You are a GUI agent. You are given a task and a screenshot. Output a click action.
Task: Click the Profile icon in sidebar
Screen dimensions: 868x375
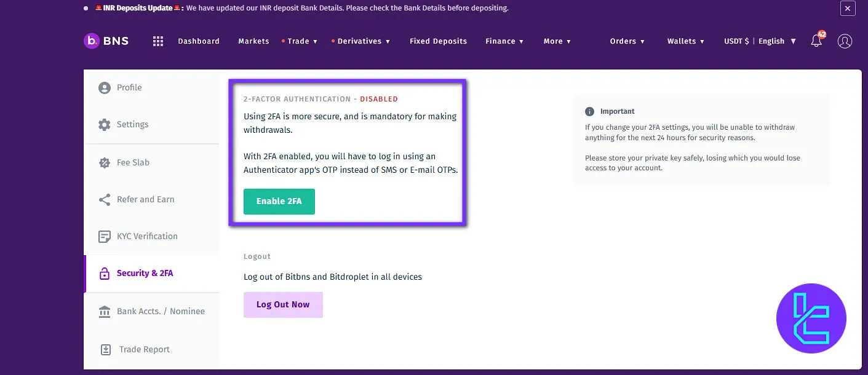pos(105,88)
